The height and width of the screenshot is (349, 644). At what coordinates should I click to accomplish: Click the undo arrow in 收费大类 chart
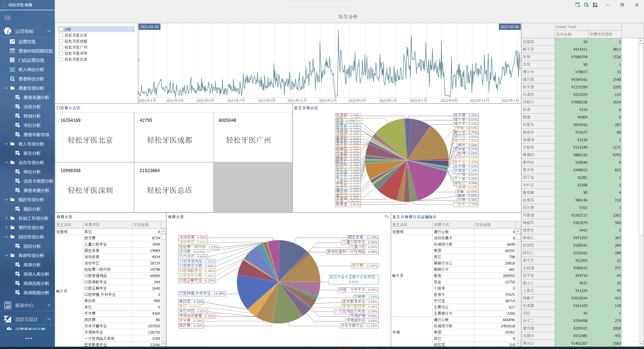coord(386,217)
